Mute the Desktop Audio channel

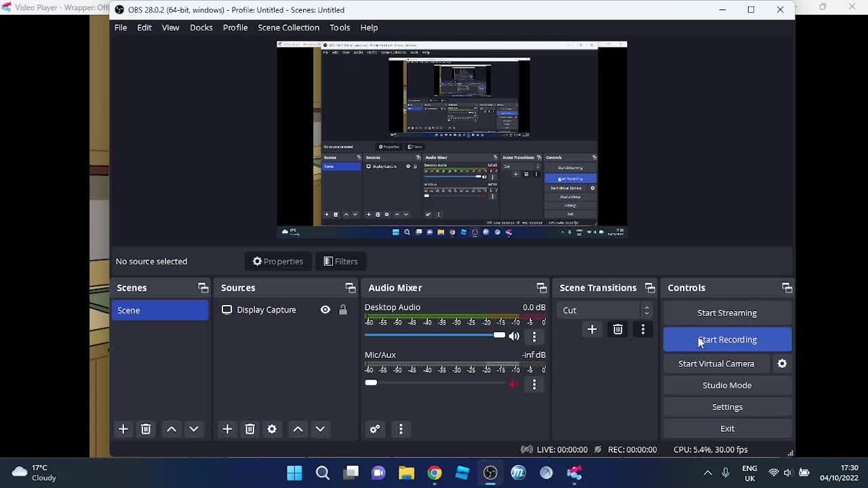(x=514, y=336)
